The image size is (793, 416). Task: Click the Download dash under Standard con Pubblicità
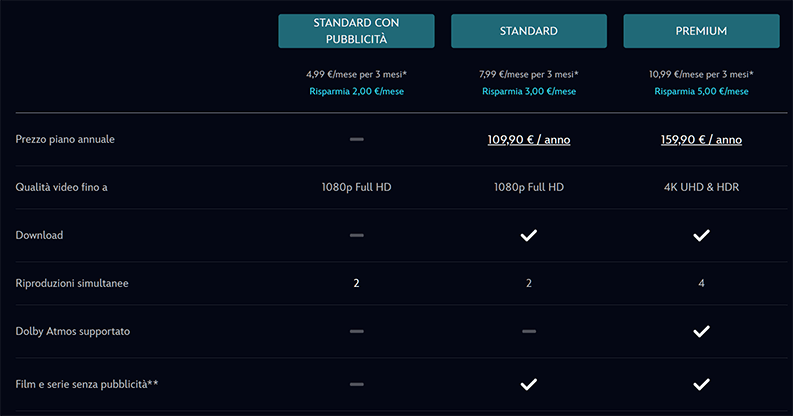pos(356,235)
